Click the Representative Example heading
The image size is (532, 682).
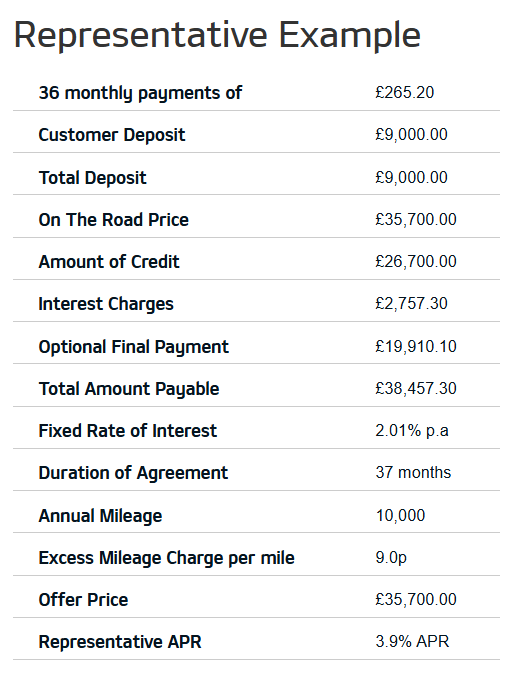point(217,36)
